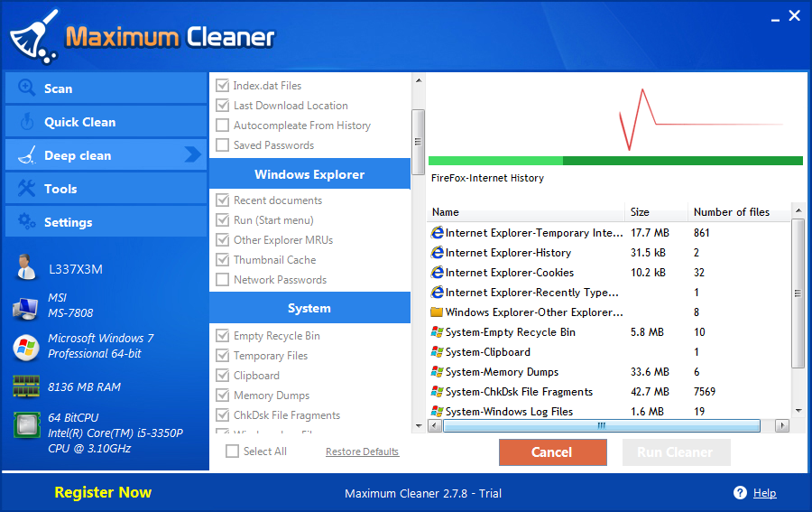Click Register Now link
812x512 pixels.
(x=103, y=492)
